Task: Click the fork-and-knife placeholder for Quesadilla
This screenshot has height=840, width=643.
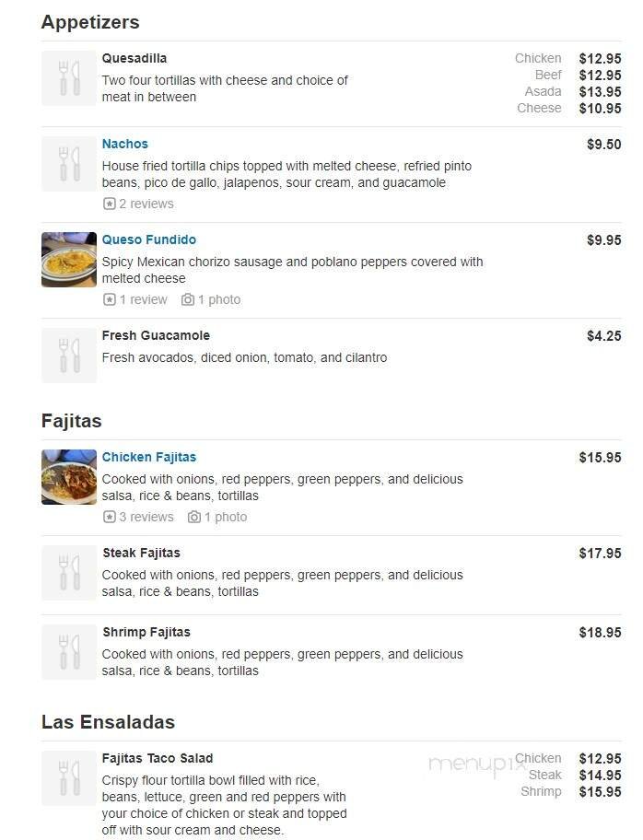Action: [x=68, y=77]
